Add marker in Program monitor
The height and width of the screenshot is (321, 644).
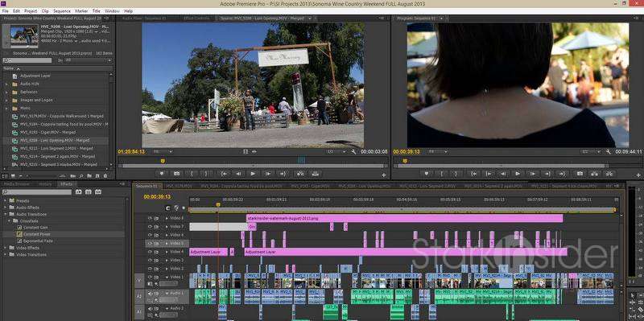427,174
